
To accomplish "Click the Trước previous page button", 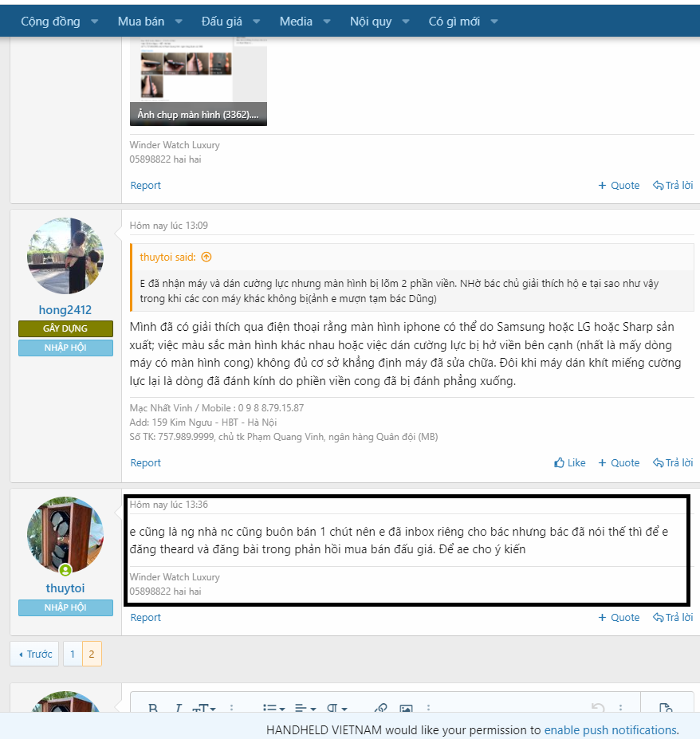I will pos(34,654).
